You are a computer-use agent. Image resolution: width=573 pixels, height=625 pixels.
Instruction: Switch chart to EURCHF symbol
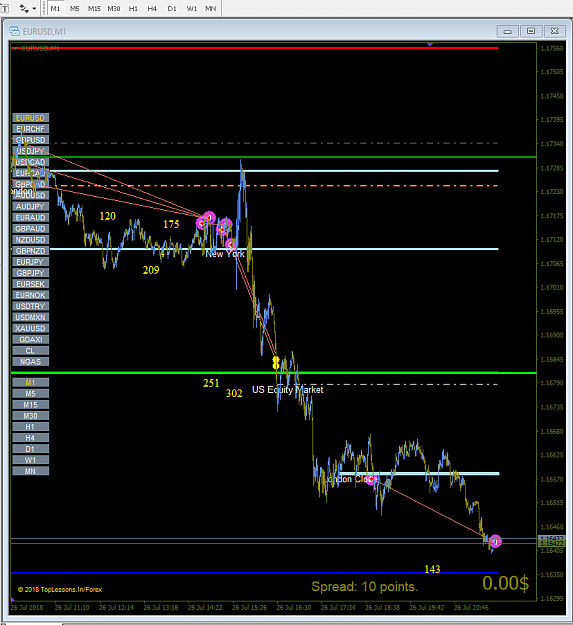click(31, 129)
